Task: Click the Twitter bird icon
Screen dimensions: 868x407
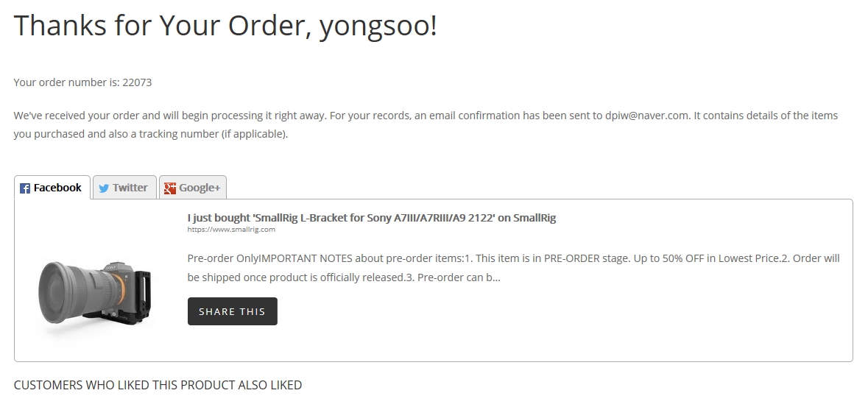Action: coord(104,188)
